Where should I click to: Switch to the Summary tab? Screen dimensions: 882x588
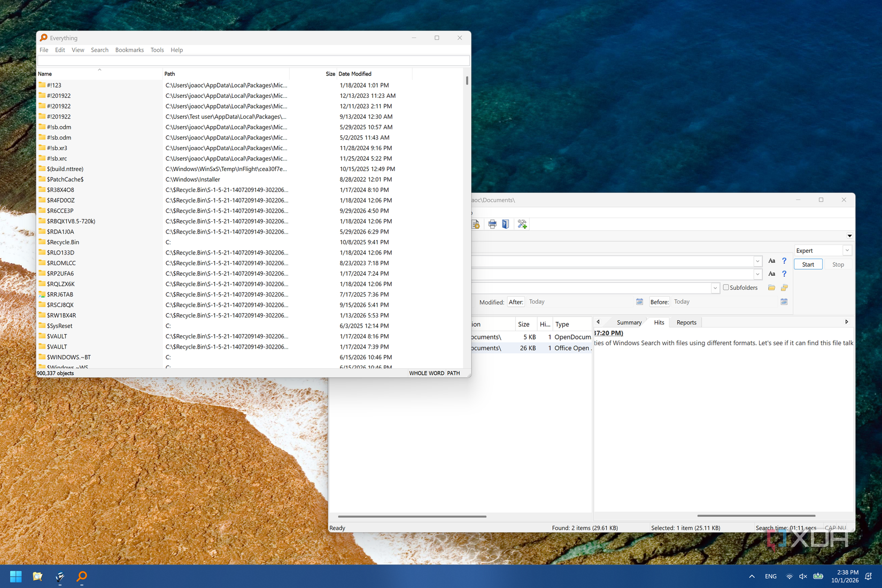point(629,322)
